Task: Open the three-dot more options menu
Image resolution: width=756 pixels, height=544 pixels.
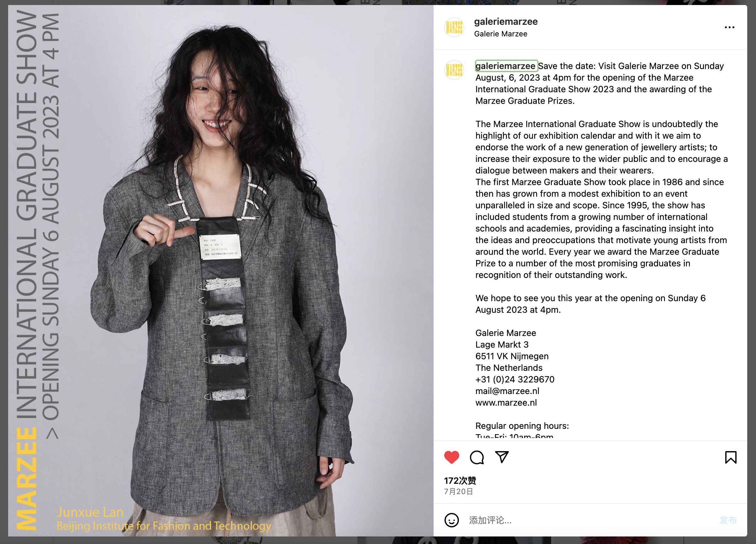Action: pos(729,27)
